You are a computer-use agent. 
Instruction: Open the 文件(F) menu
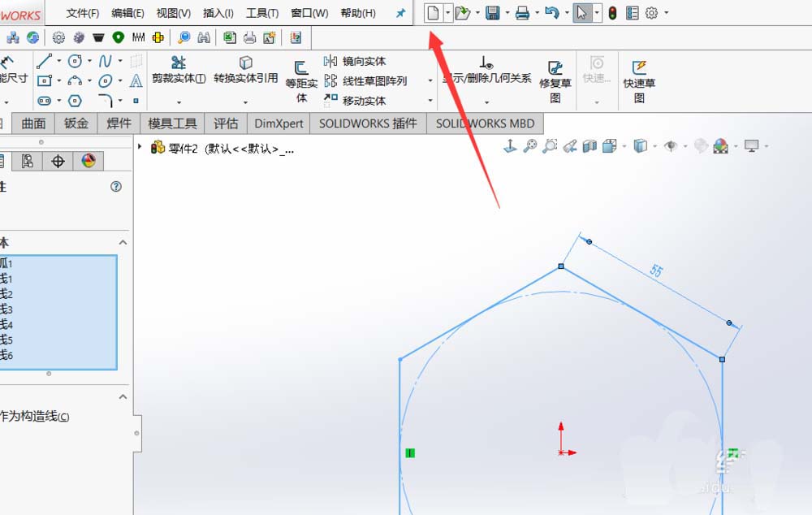(83, 13)
